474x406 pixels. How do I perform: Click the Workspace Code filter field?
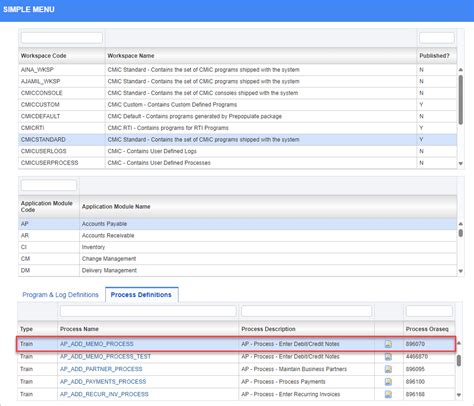pyautogui.click(x=62, y=38)
